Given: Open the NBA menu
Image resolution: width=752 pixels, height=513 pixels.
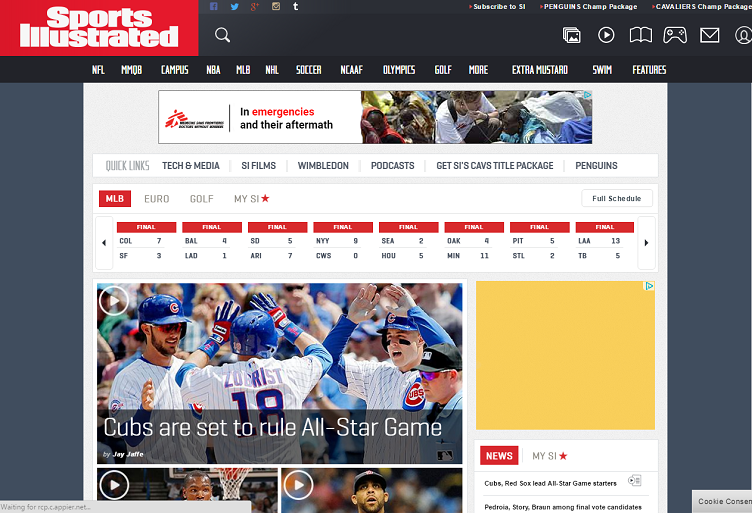Looking at the screenshot, I should (x=213, y=70).
